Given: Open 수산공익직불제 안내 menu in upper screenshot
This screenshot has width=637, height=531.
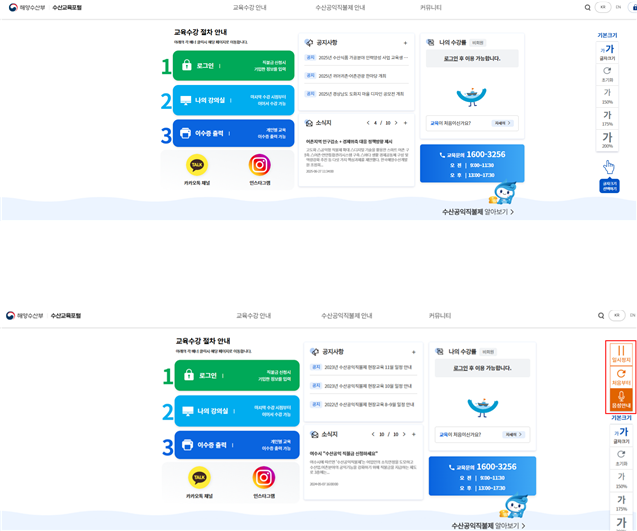Looking at the screenshot, I should pos(340,7).
